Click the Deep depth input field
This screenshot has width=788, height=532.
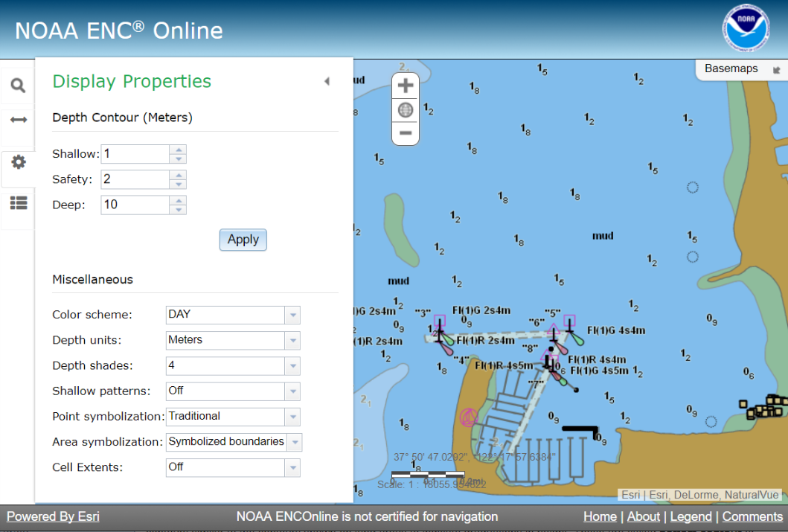pos(135,205)
